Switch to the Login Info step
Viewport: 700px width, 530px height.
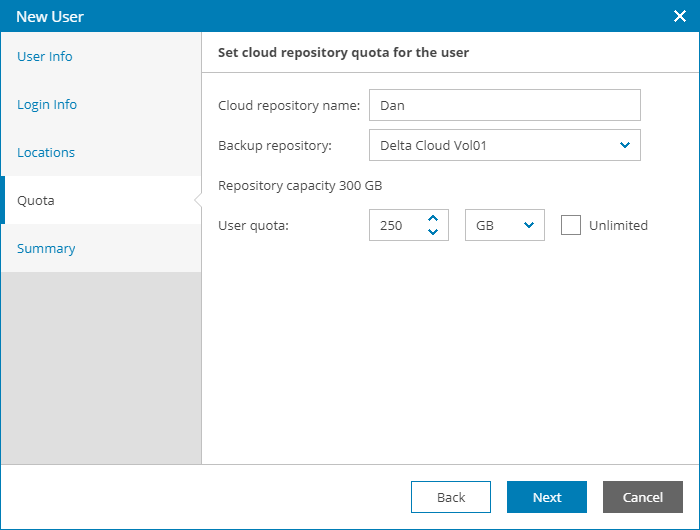[47, 104]
